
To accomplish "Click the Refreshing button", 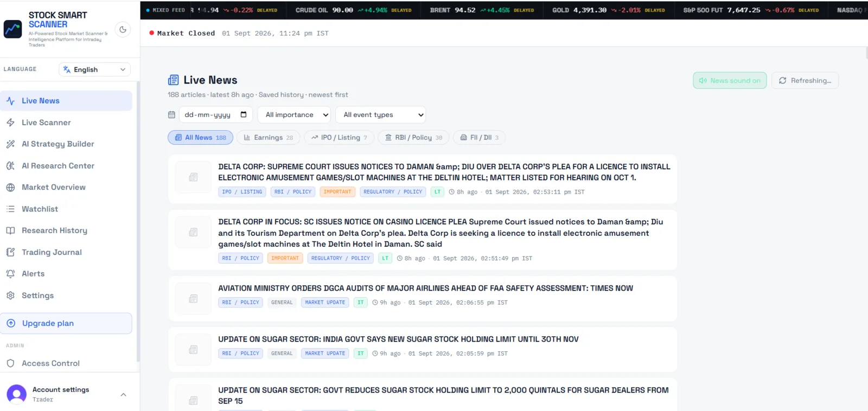I will click(x=805, y=80).
